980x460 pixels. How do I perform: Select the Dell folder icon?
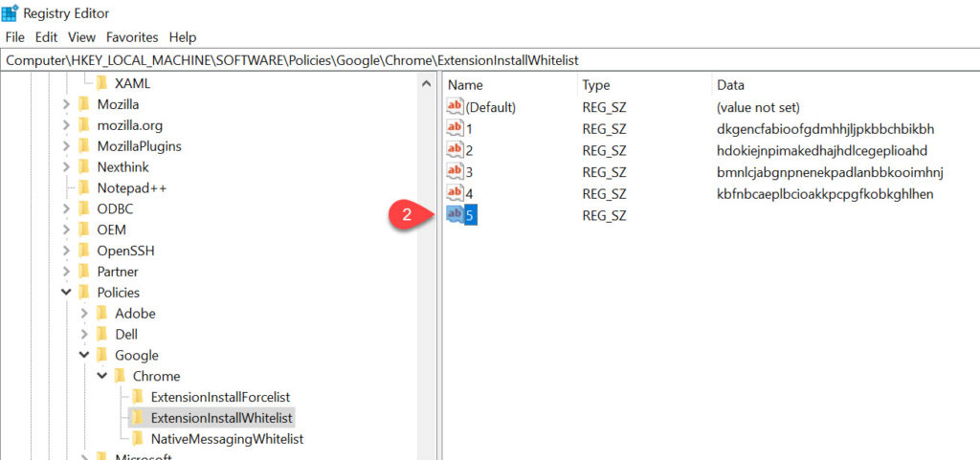point(102,335)
